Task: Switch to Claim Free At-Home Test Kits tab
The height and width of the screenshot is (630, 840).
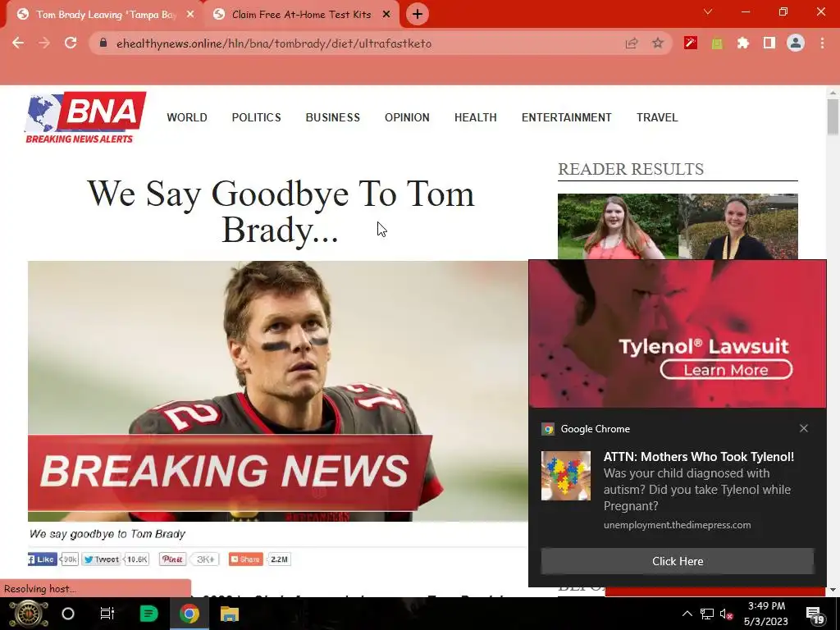Action: 302,15
